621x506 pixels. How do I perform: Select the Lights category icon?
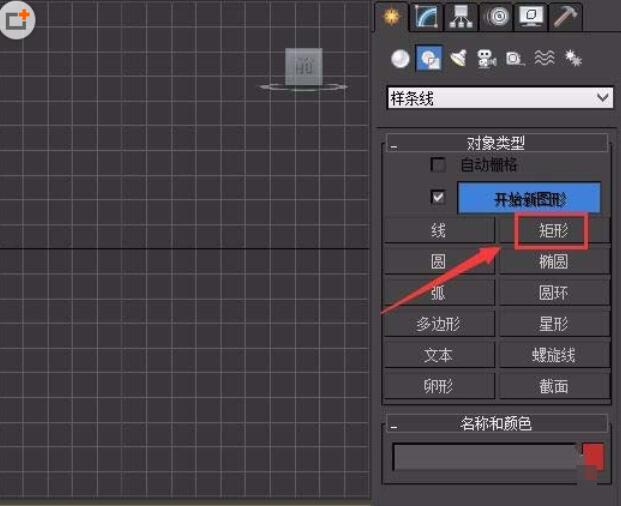(x=458, y=59)
